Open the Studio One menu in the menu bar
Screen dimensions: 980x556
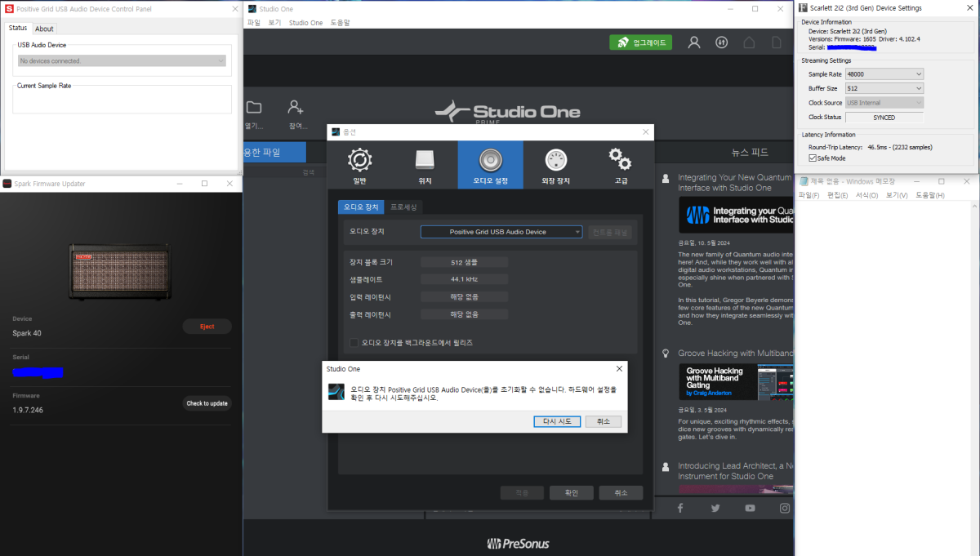coord(305,23)
